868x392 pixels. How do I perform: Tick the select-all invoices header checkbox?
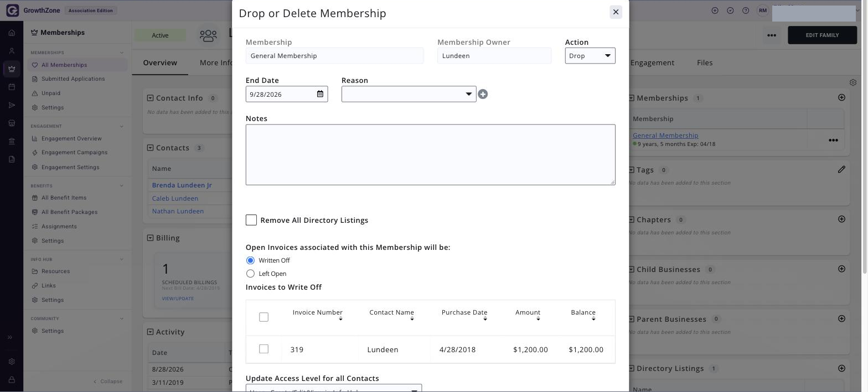[263, 317]
